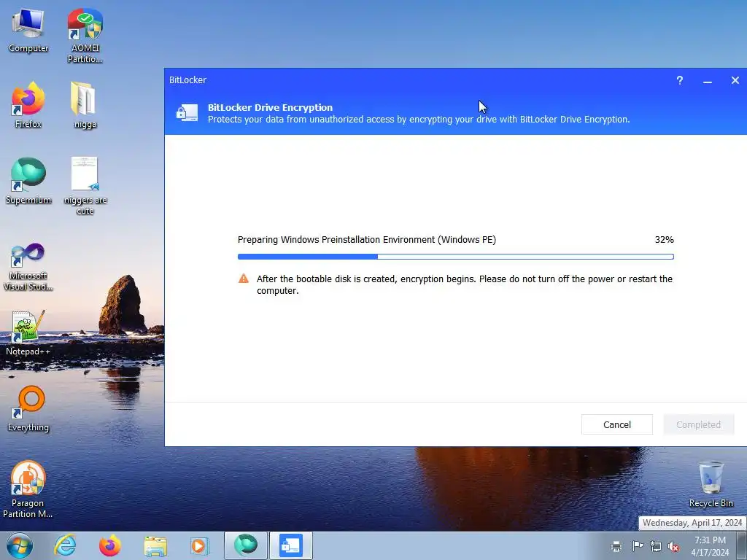Launch Windows Media Player from taskbar
The height and width of the screenshot is (560, 747).
pyautogui.click(x=199, y=545)
